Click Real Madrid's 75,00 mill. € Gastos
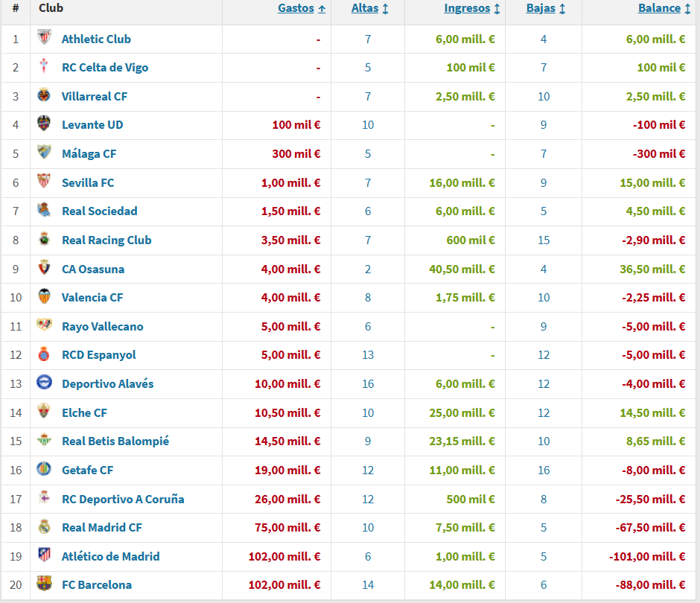The width and height of the screenshot is (700, 603). click(287, 528)
